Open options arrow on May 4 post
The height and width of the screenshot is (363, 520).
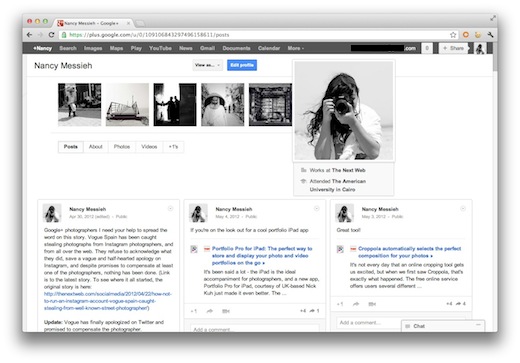(317, 209)
